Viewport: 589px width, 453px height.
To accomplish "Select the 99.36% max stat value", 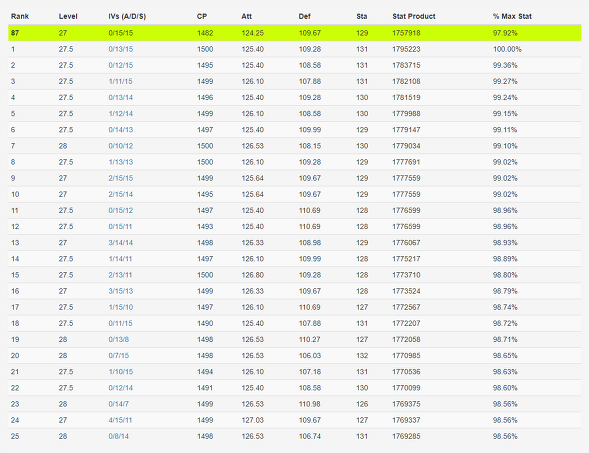I will (505, 65).
